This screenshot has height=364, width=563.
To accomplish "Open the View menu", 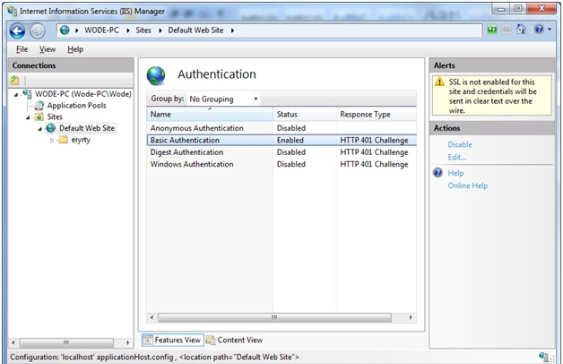I will click(x=47, y=49).
